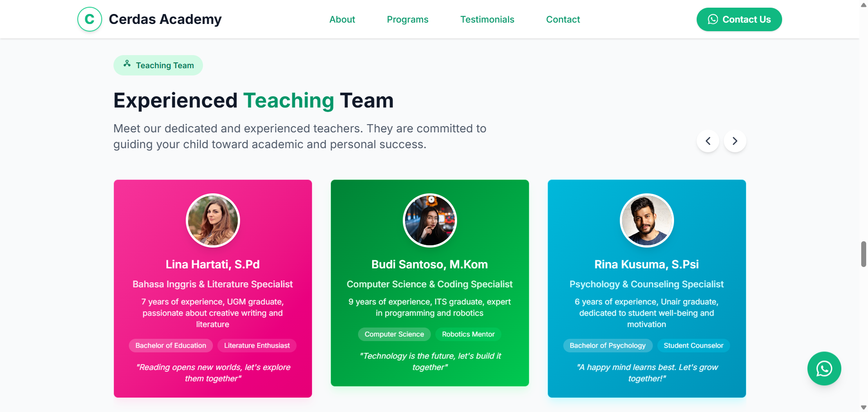Click the Bachelor of Education tag

tap(170, 346)
